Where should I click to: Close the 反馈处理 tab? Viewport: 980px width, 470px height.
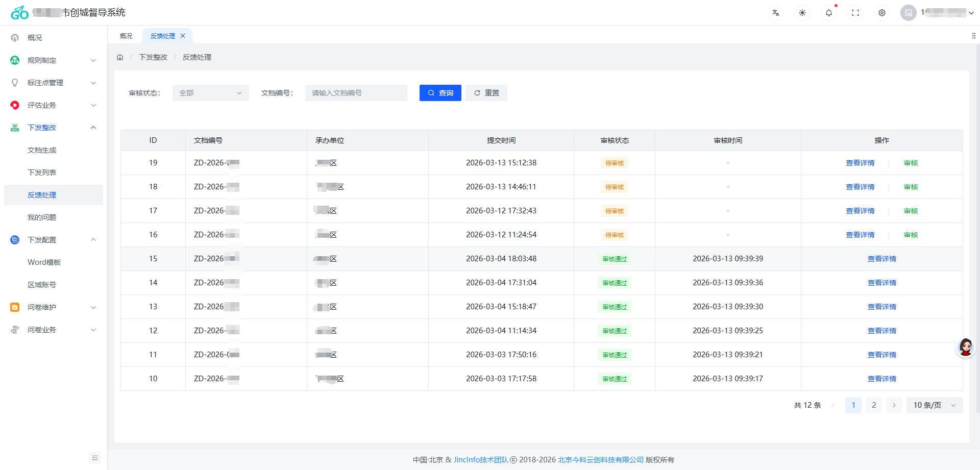[x=183, y=36]
